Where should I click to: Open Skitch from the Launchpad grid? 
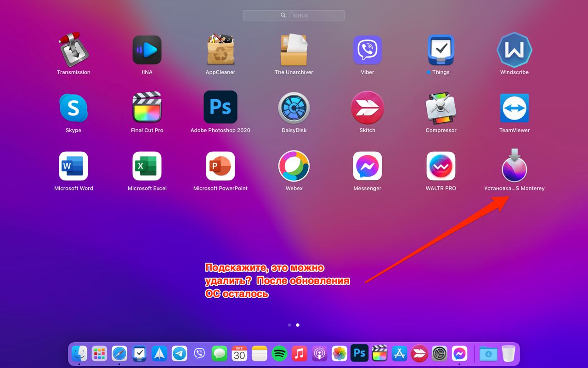367,108
